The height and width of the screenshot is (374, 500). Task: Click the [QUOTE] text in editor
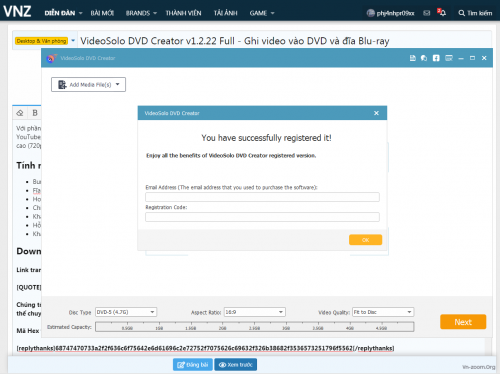point(29,287)
